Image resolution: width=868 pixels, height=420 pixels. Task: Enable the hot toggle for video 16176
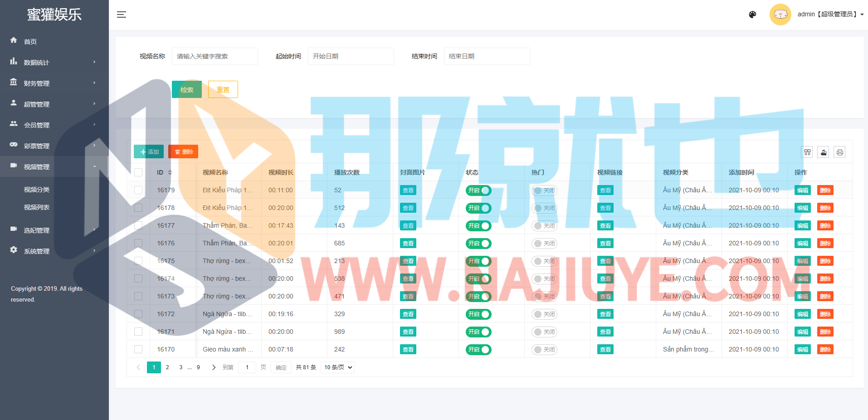coord(544,244)
